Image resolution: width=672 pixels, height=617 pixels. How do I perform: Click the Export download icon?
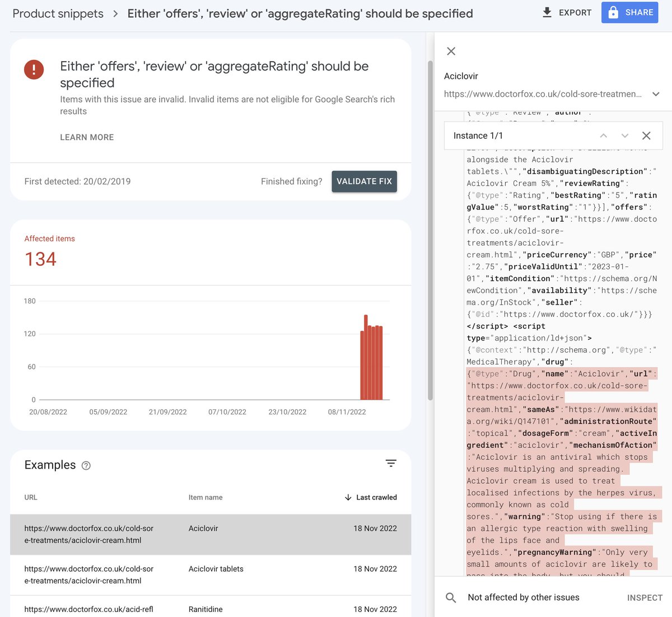point(547,12)
